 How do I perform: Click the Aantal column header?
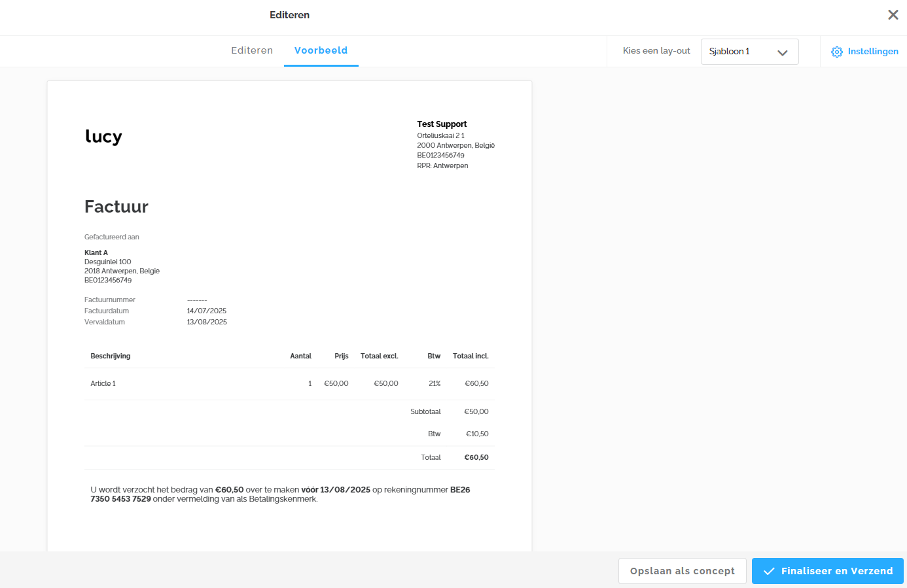click(x=300, y=356)
